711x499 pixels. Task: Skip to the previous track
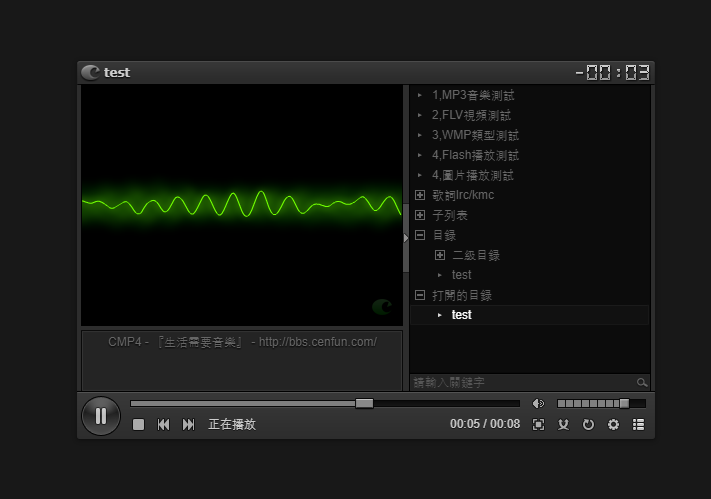pyautogui.click(x=163, y=425)
